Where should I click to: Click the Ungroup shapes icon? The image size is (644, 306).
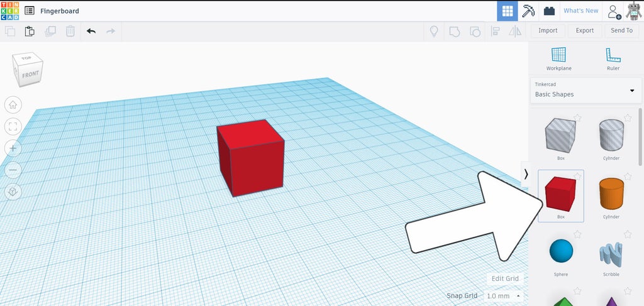475,31
